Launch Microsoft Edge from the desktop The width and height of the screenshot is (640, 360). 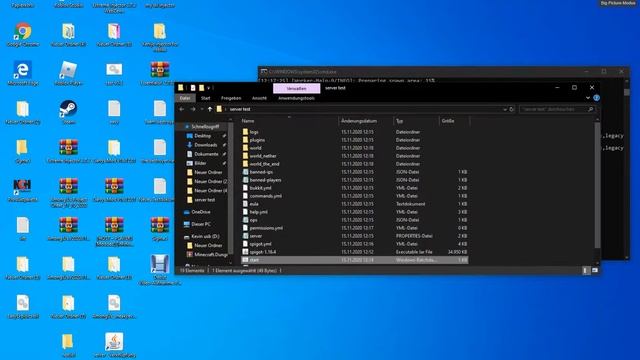tap(23, 70)
